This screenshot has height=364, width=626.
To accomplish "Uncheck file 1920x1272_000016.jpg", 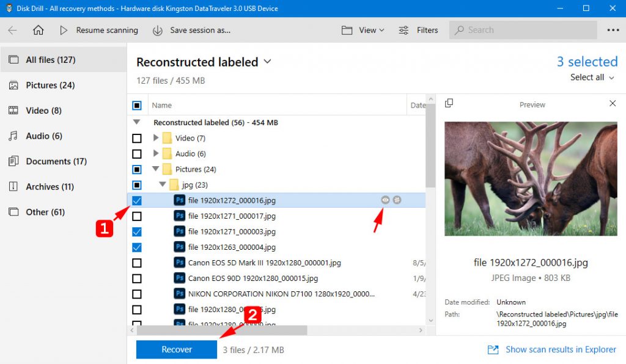I will point(136,200).
